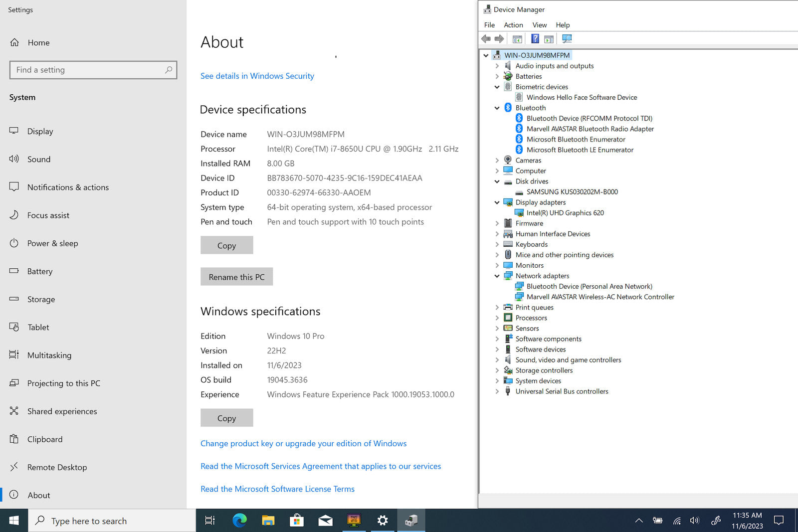This screenshot has height=532, width=798.
Task: Click the Help question-mark toolbar icon
Action: [x=535, y=39]
